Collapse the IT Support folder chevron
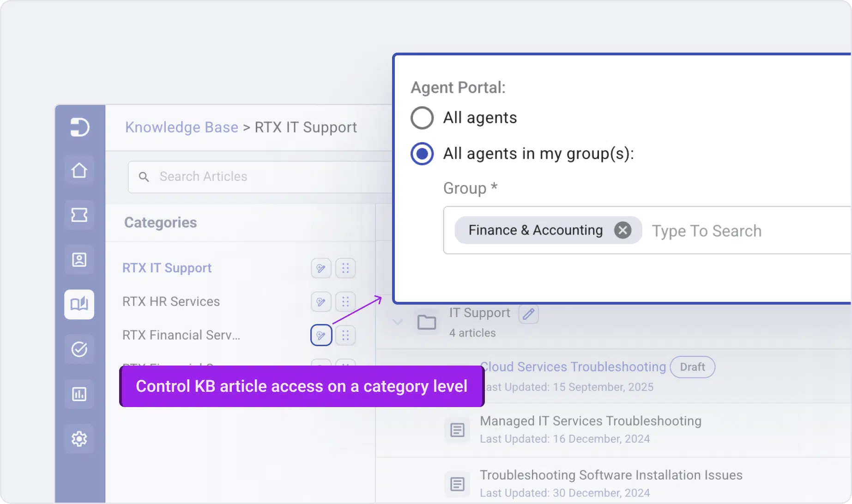 [398, 322]
